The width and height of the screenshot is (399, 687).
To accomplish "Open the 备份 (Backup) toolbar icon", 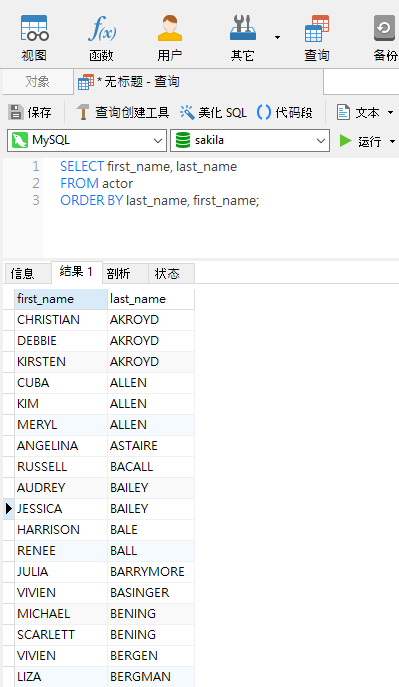I will coord(385,39).
